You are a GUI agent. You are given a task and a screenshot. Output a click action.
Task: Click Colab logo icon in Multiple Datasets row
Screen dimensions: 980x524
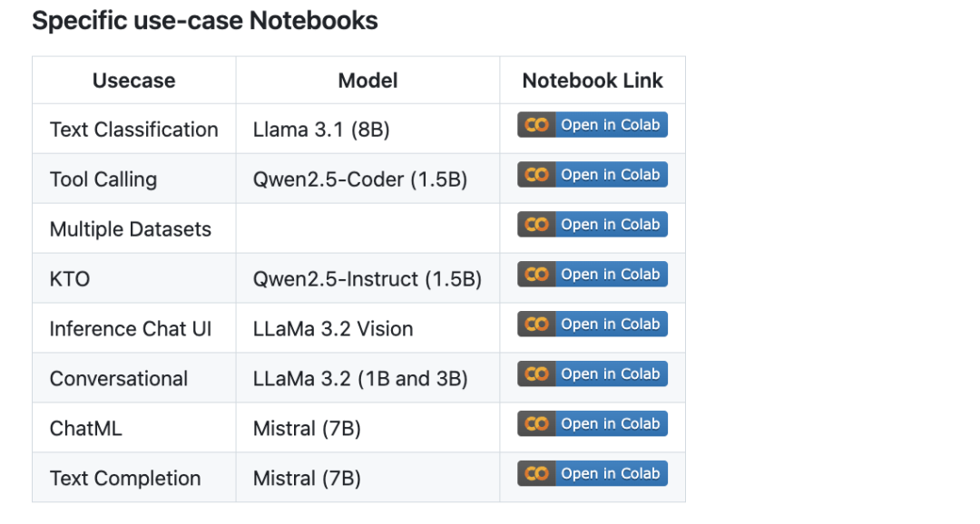536,225
